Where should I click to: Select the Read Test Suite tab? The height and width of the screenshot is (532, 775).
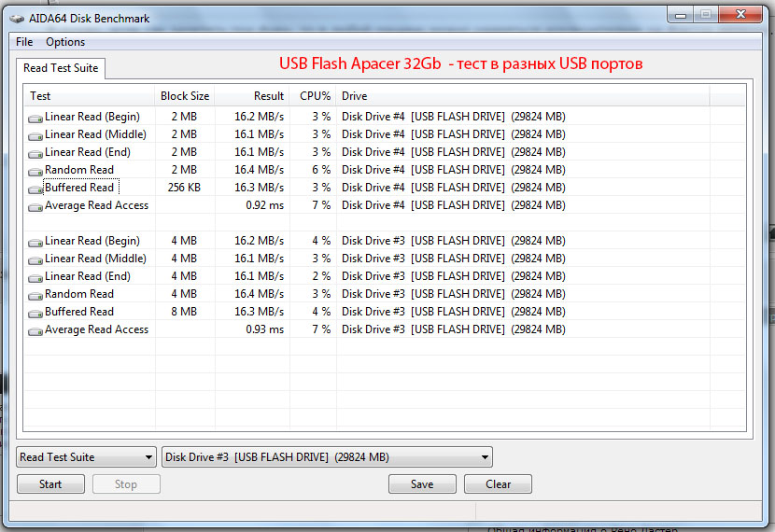[x=62, y=68]
